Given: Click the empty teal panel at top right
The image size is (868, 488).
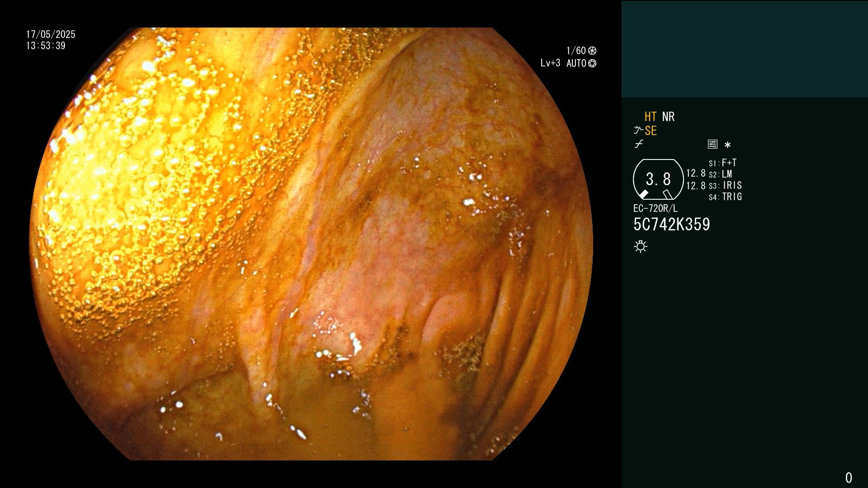Looking at the screenshot, I should click(x=745, y=49).
